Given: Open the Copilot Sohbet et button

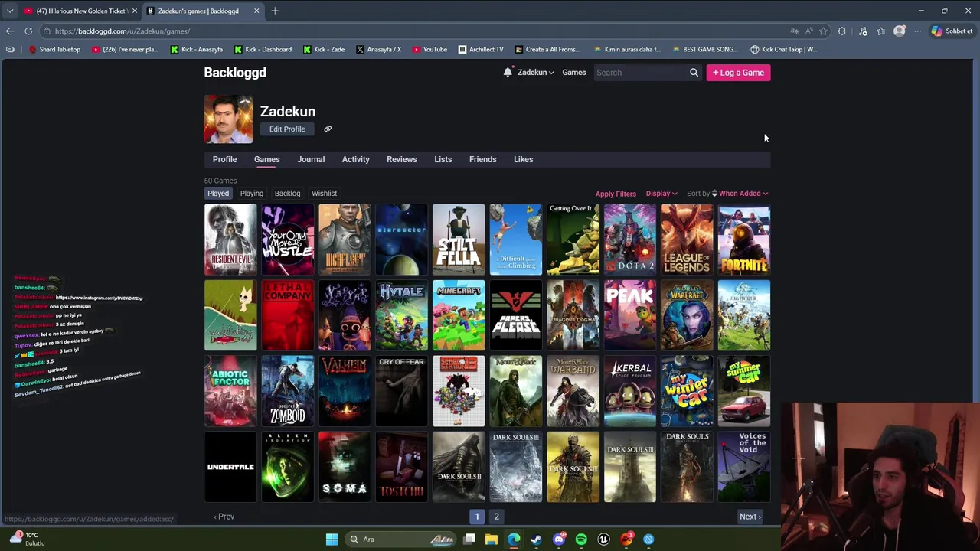Looking at the screenshot, I should coord(952,31).
